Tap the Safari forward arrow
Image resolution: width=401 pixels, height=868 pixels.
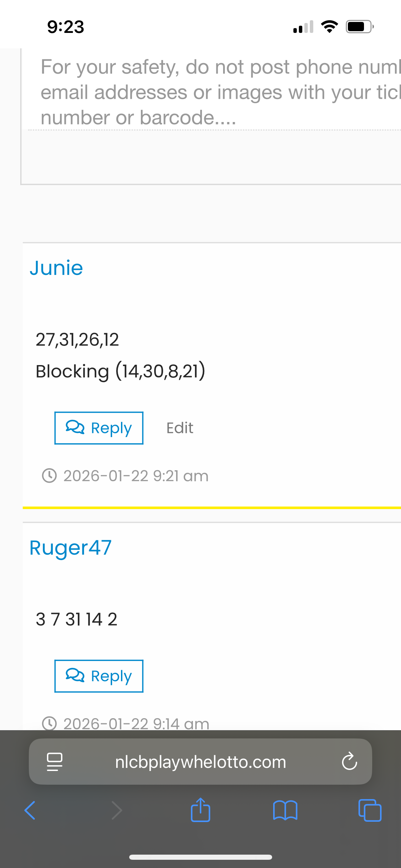point(117,810)
